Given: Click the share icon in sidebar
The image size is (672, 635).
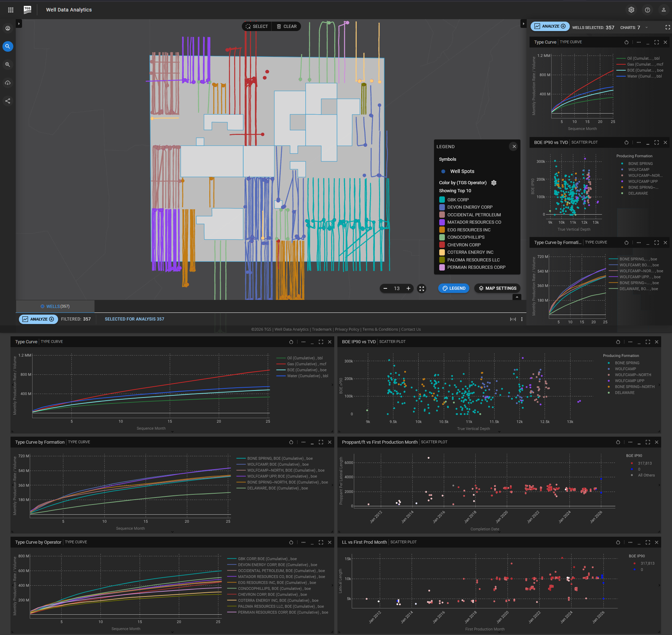Looking at the screenshot, I should 8,101.
